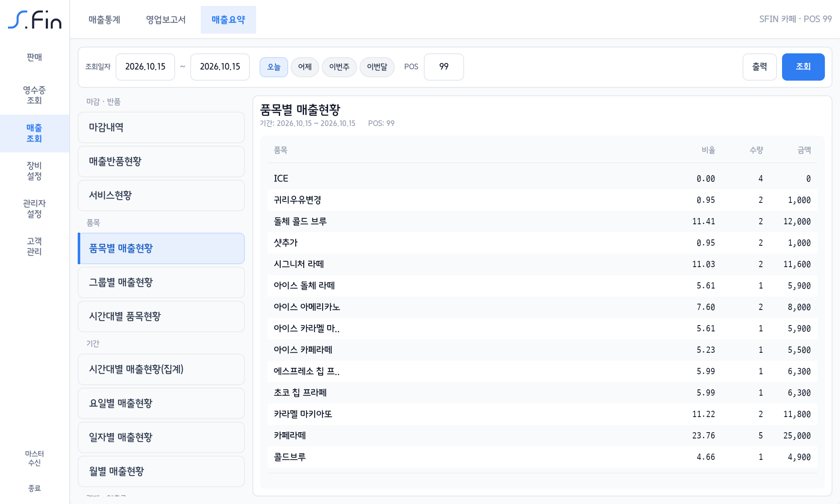Screen dimensions: 840x504
Task: Select the 아이스 아메리카노 row
Action: pos(542,307)
